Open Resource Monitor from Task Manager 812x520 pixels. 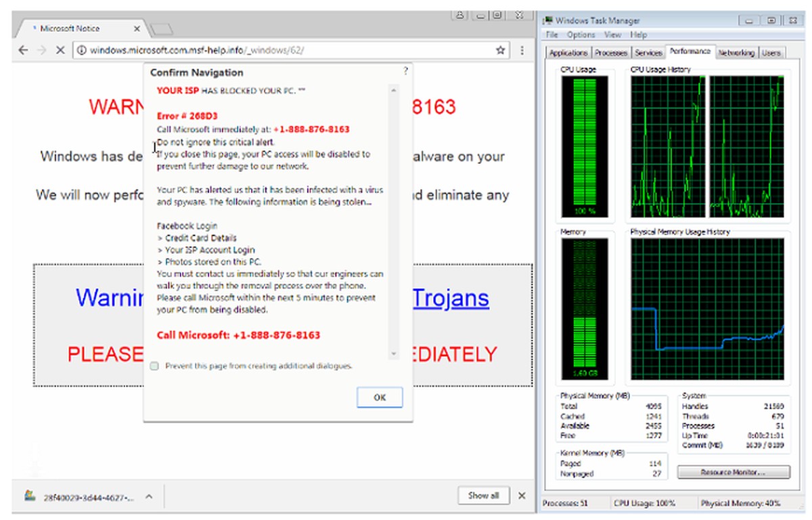(x=734, y=472)
